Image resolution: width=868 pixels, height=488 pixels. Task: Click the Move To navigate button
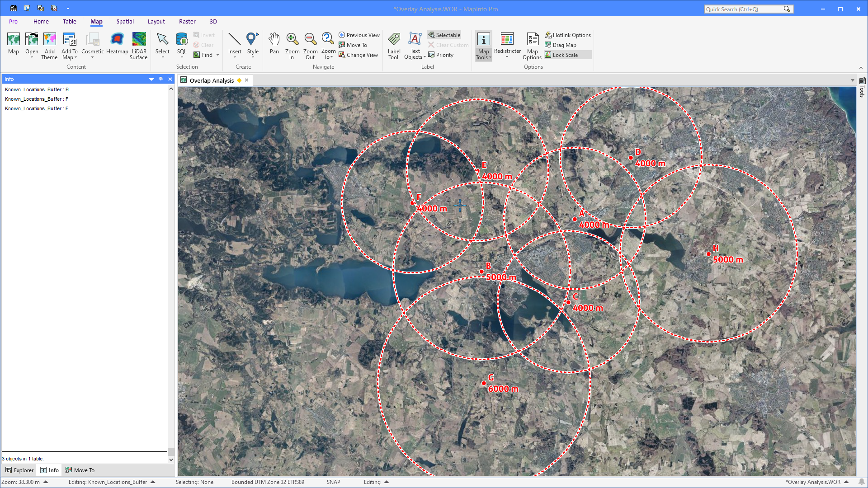coord(352,45)
